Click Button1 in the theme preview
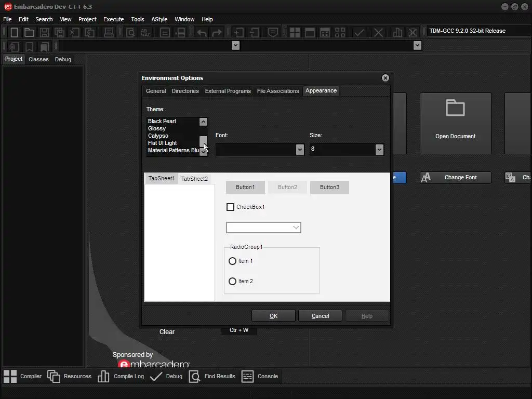Viewport: 532px width, 399px height. (245, 187)
